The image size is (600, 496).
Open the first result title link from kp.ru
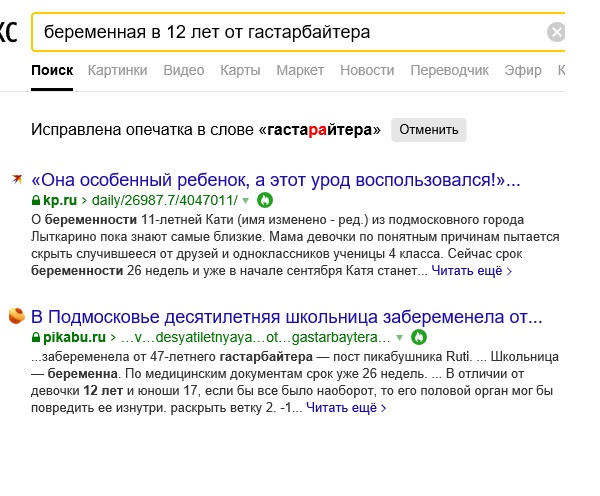(276, 181)
